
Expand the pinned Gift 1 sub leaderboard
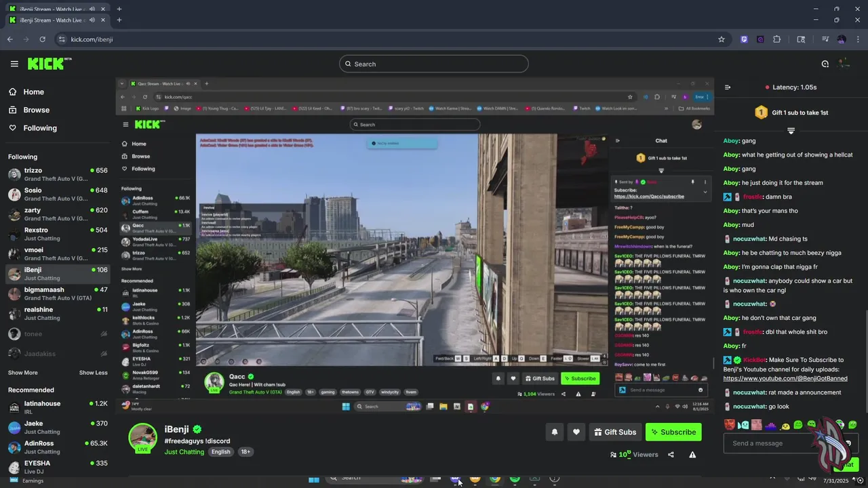point(791,130)
